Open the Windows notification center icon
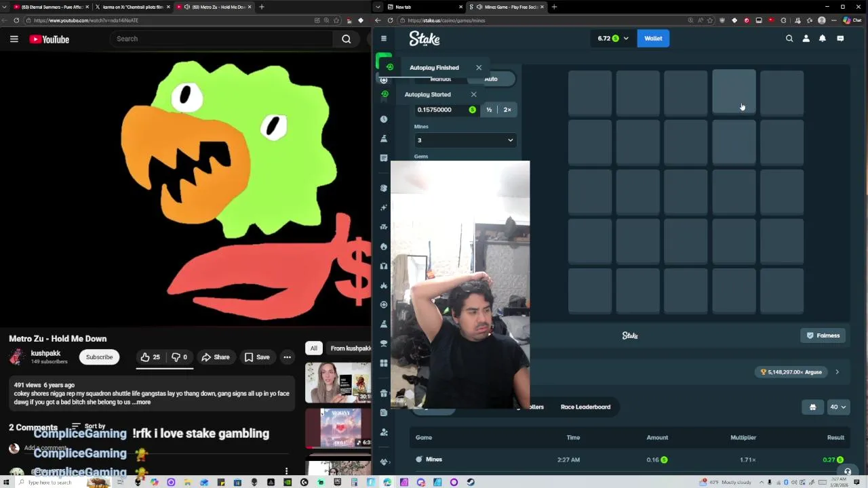The width and height of the screenshot is (868, 488). click(857, 483)
